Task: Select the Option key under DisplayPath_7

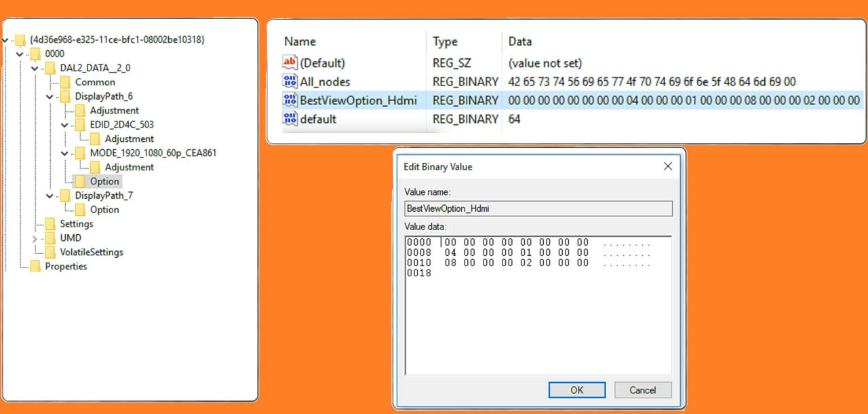Action: pos(104,210)
